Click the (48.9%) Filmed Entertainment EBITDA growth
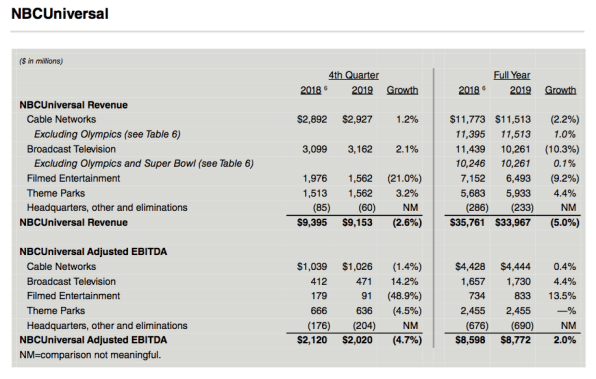The height and width of the screenshot is (379, 596). click(404, 296)
